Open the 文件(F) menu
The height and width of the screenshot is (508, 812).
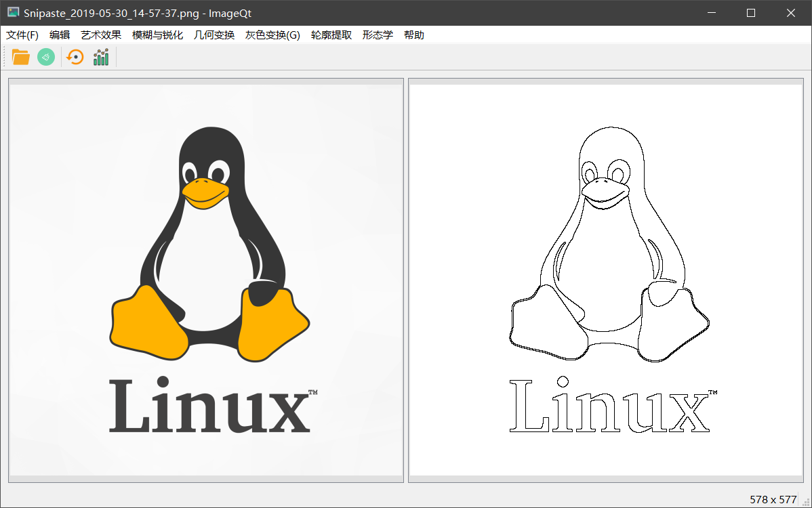pos(22,35)
